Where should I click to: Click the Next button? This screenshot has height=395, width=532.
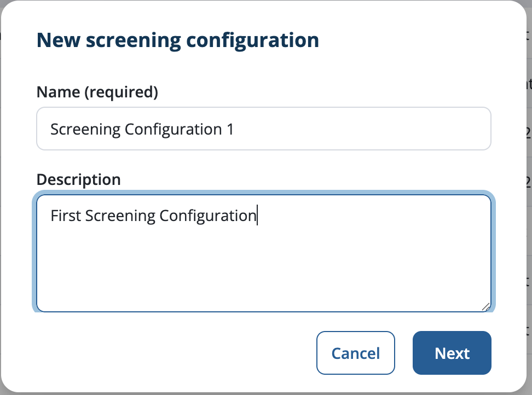pos(452,353)
